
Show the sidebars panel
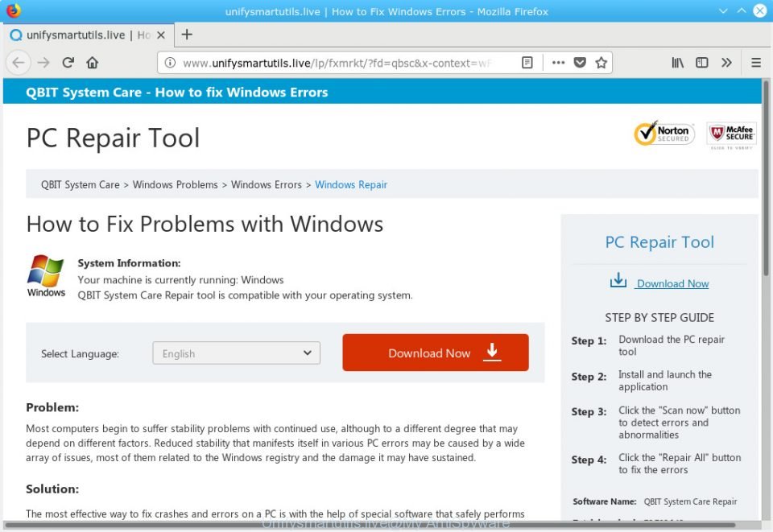pyautogui.click(x=701, y=63)
